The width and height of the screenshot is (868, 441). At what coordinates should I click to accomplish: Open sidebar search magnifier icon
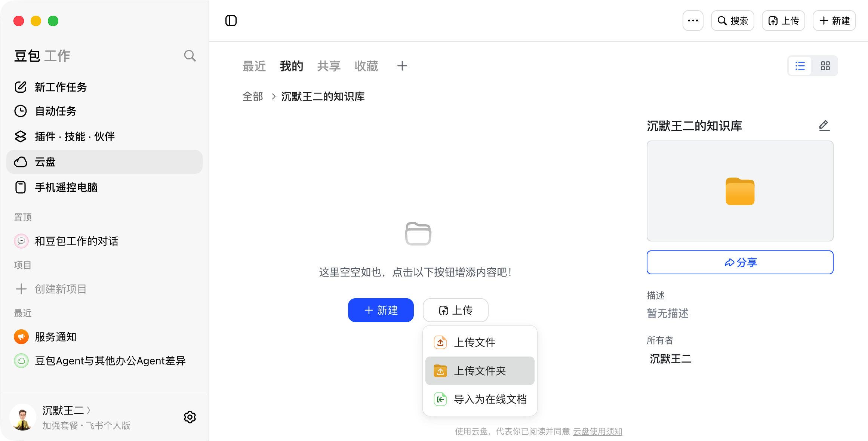(190, 56)
